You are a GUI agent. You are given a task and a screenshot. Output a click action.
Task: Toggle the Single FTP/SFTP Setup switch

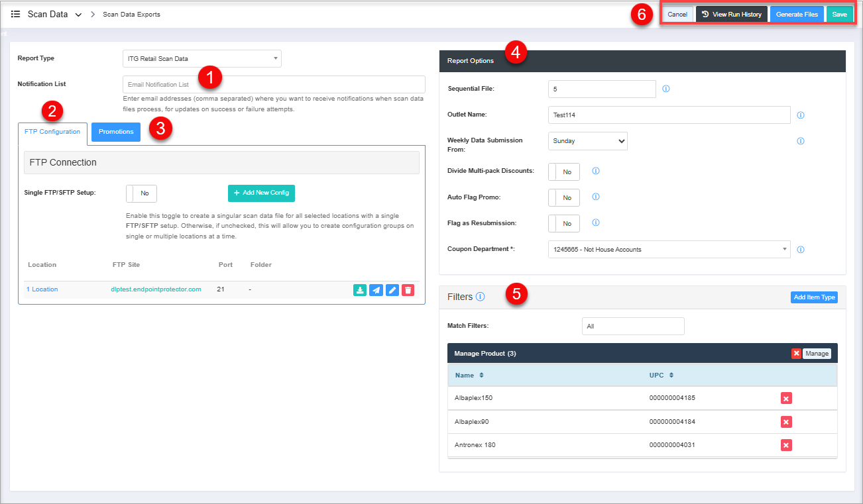(141, 193)
